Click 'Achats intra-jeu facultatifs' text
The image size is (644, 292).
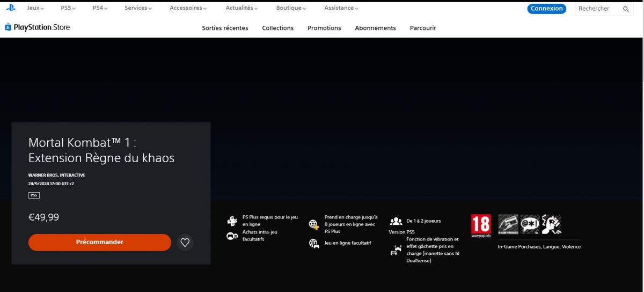click(x=260, y=236)
